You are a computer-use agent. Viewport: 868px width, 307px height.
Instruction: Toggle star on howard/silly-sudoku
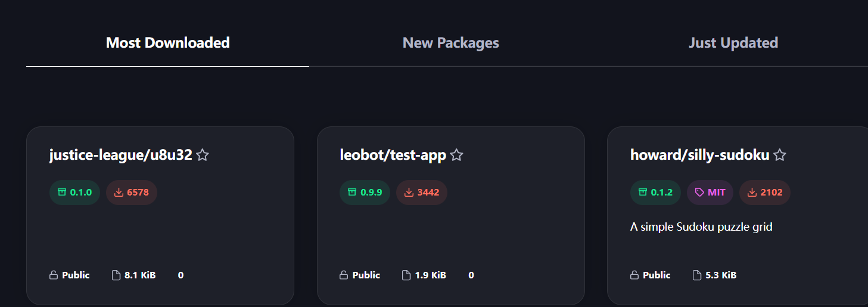point(779,156)
